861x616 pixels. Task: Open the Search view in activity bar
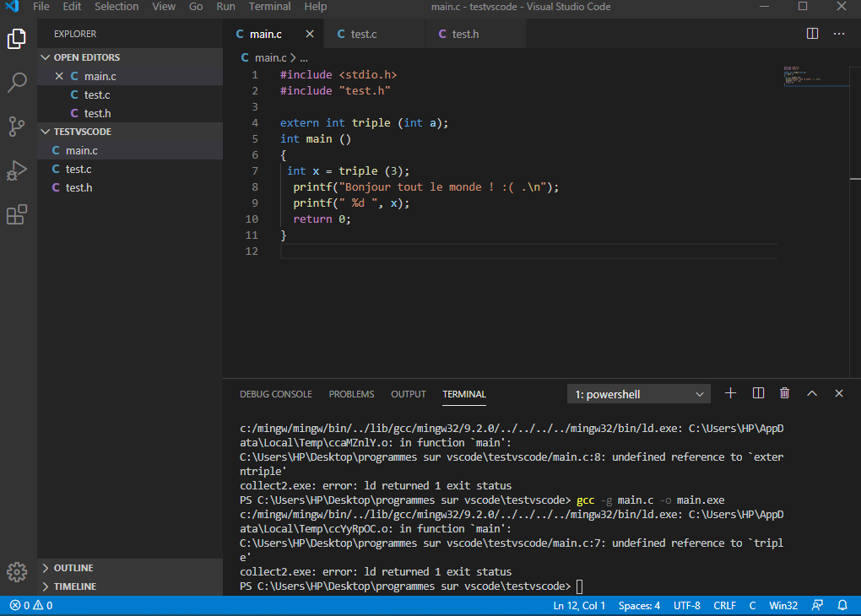[17, 83]
